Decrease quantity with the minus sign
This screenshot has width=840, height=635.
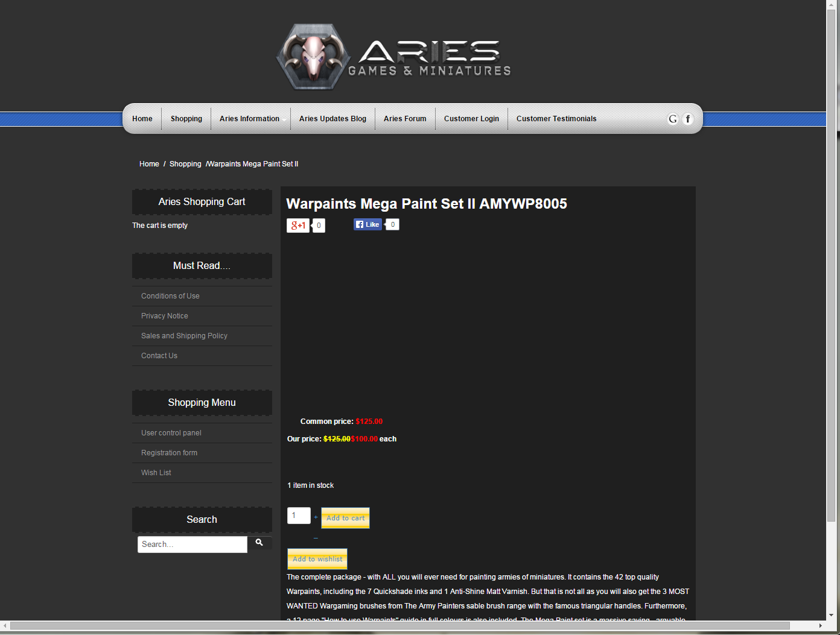pos(316,538)
